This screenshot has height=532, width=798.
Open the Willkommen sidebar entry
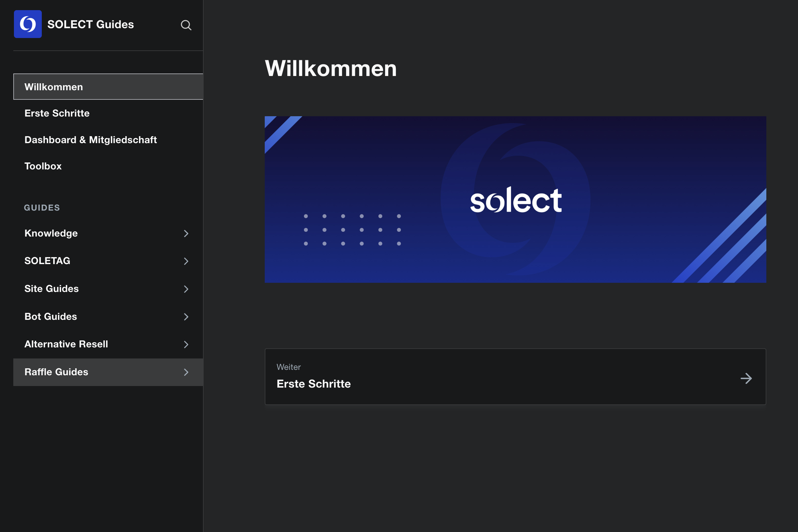pos(54,86)
